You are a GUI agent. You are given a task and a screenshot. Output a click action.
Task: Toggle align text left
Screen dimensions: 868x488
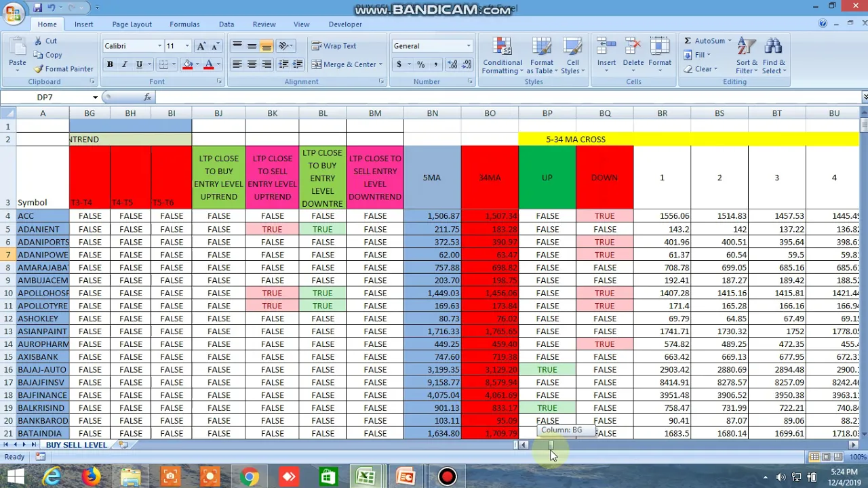[x=237, y=64]
